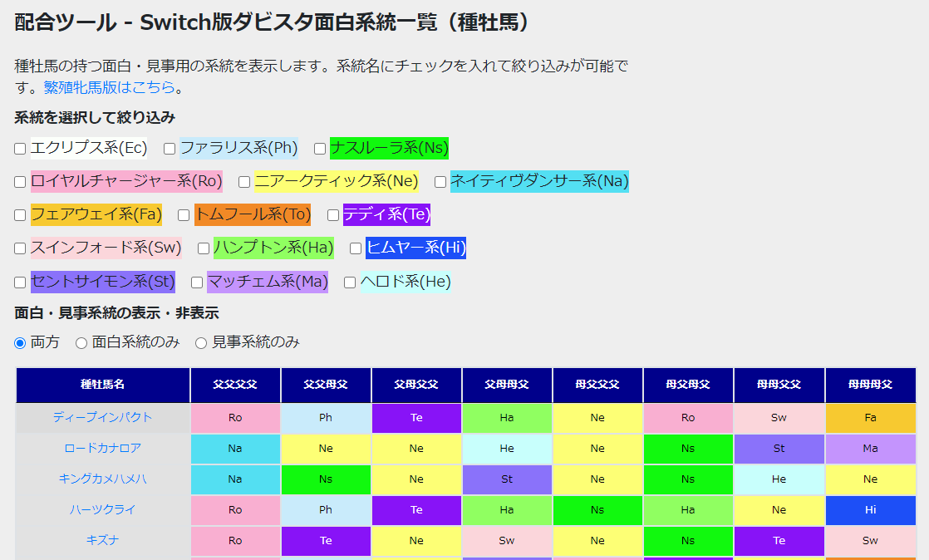Click the page title 配合ツール heading

tap(273, 22)
